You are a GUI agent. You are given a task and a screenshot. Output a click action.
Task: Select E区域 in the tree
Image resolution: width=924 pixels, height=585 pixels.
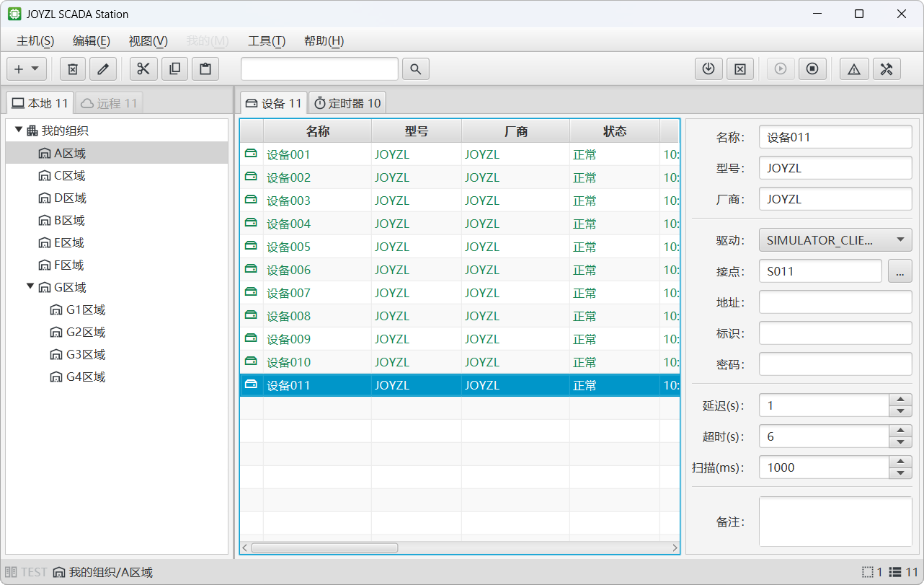117,242
